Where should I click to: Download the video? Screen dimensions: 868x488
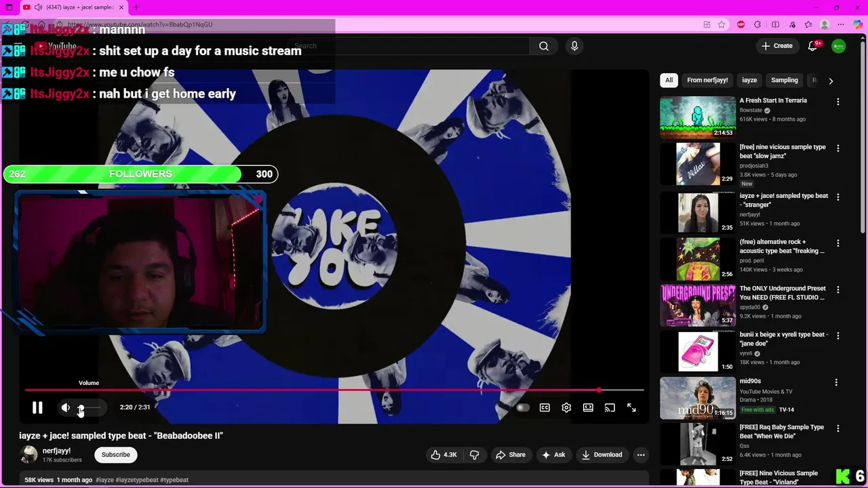[x=601, y=455]
